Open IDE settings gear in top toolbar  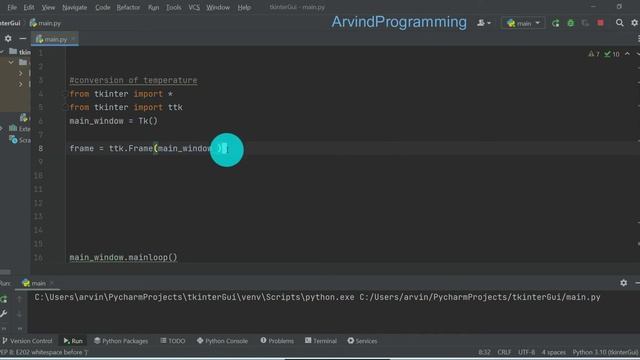(x=635, y=23)
